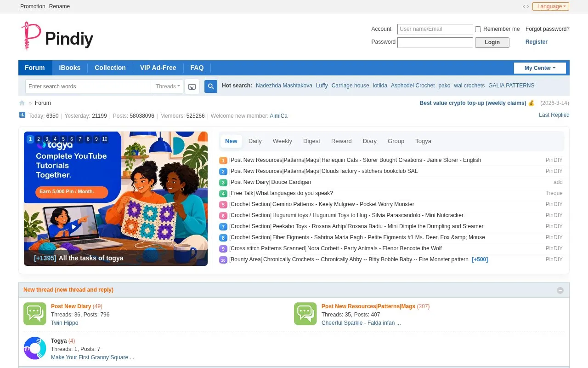Switch to the Reward tab
The height and width of the screenshot is (368, 588).
pyautogui.click(x=341, y=141)
